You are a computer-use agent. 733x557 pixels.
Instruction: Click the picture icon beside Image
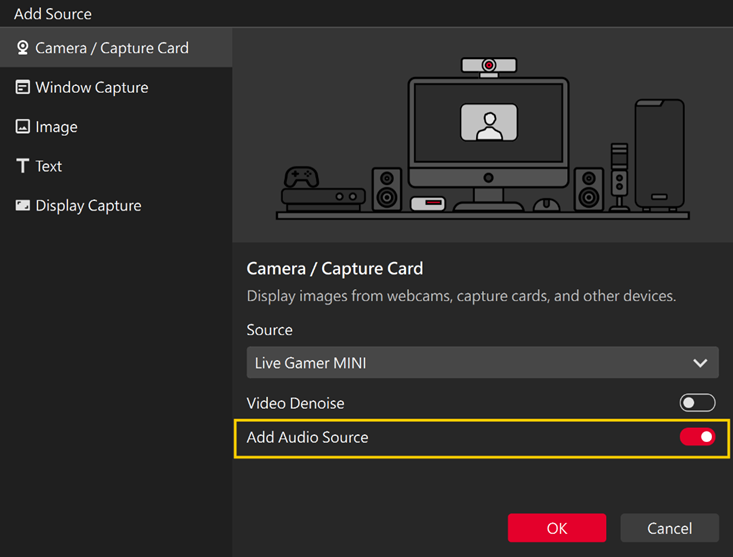point(22,127)
